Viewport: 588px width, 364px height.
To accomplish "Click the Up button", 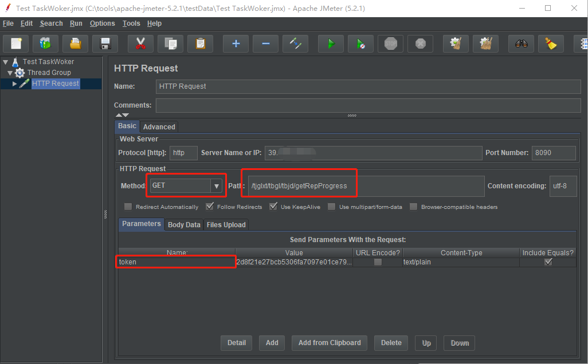I will (x=426, y=343).
